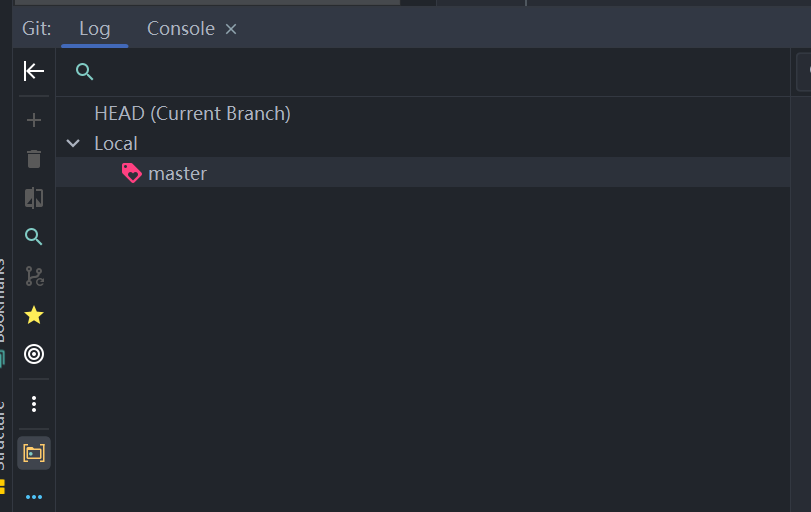Screen dimensions: 811x512
Task: Hide the Git branches pane with the arrow icon
Action: click(x=34, y=71)
